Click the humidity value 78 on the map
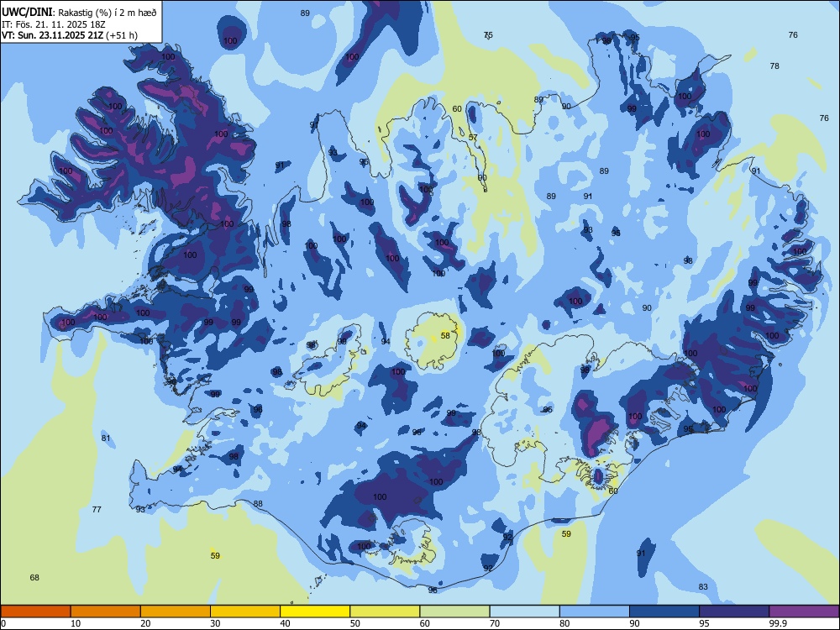 [774, 66]
